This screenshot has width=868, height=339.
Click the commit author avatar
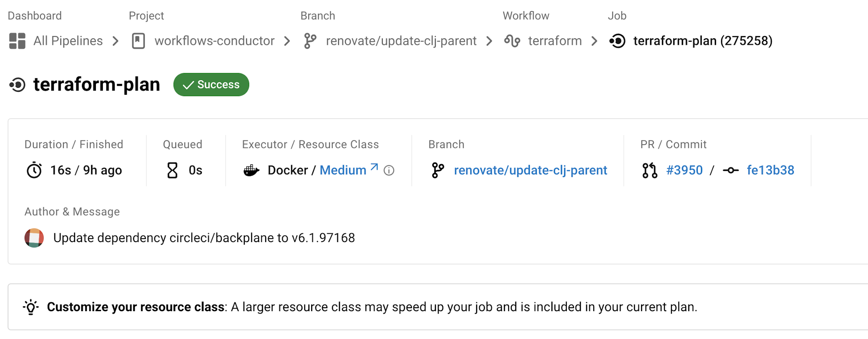point(34,238)
